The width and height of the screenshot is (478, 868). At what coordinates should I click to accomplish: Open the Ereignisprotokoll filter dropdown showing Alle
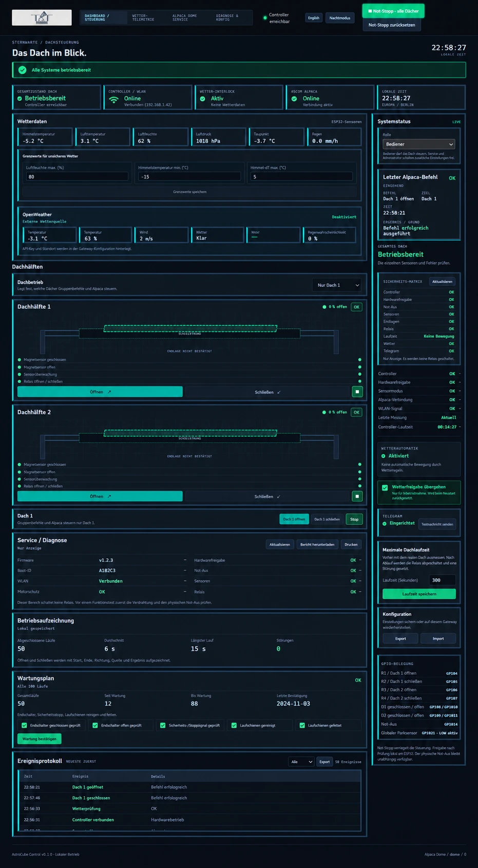pyautogui.click(x=301, y=762)
